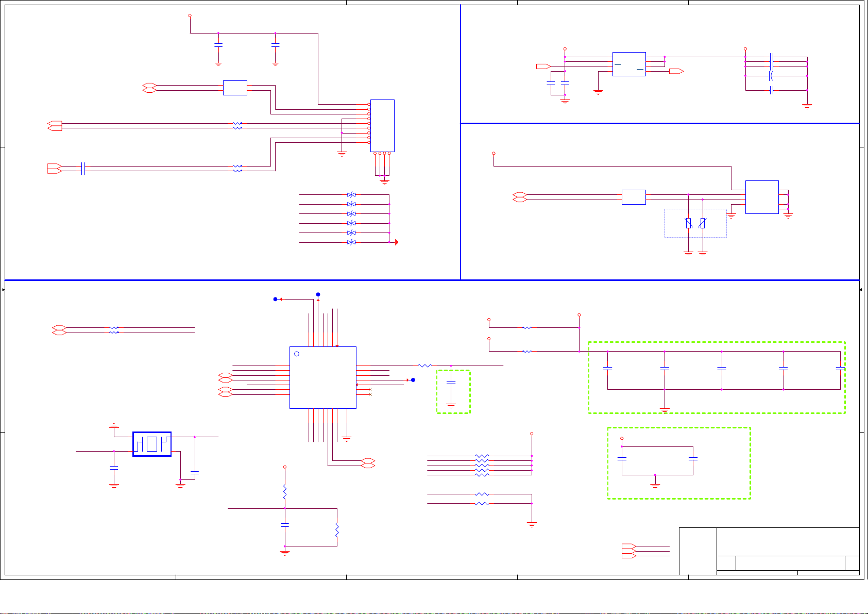Click the blue test point dot above the square IC
This screenshot has height=614, width=868.
coord(318,294)
